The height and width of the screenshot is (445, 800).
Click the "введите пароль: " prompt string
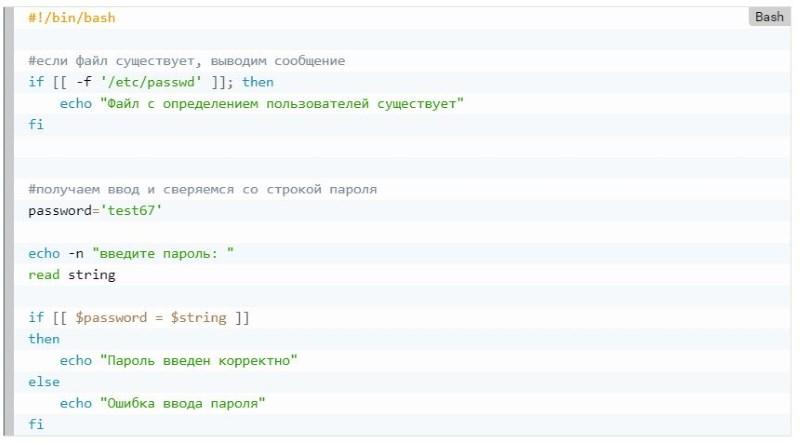coord(163,254)
